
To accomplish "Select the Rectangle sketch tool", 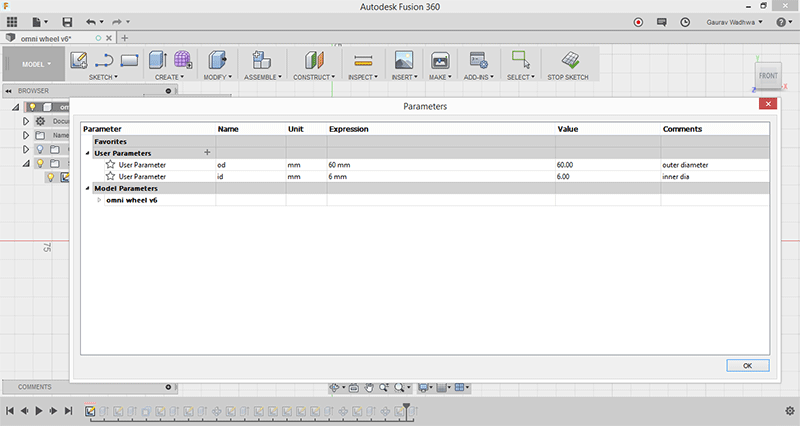I will tap(130, 60).
